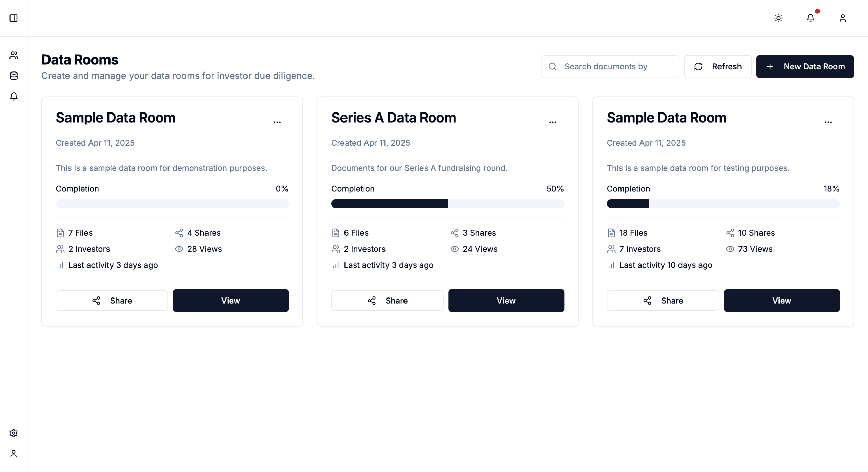The width and height of the screenshot is (868, 472).
Task: Open the data rooms database icon
Action: 14,76
